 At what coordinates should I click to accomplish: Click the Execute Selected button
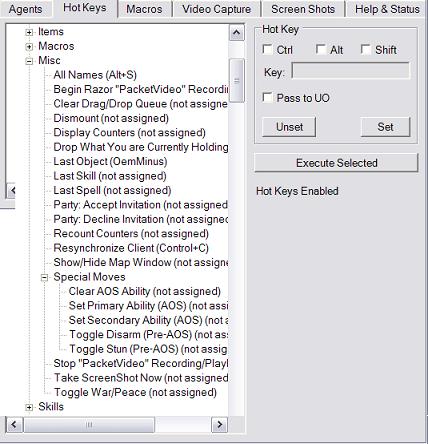click(336, 163)
